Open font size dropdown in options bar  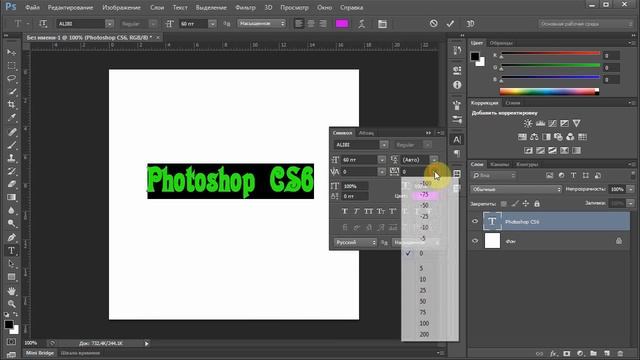pyautogui.click(x=212, y=24)
